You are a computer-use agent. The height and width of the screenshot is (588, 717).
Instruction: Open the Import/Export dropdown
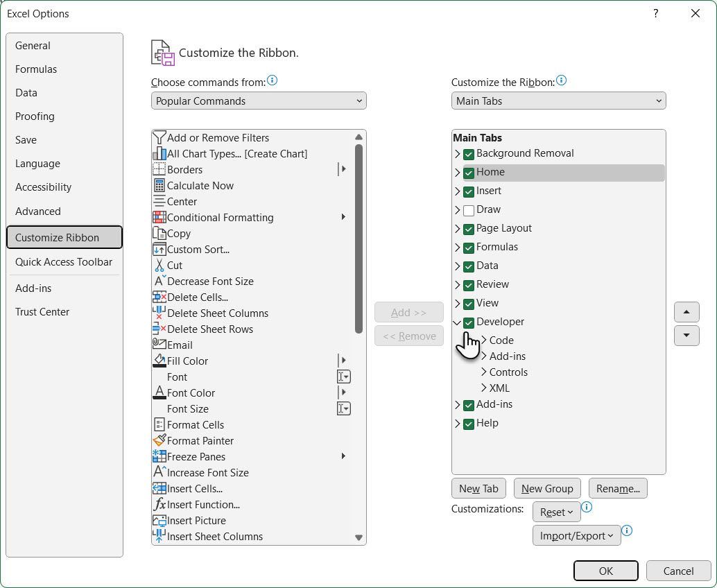pos(576,535)
